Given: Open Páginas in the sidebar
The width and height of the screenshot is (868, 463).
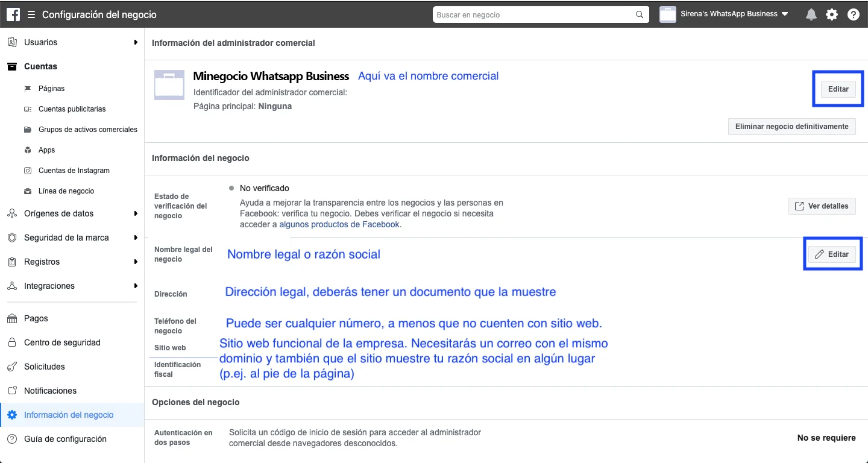Looking at the screenshot, I should pyautogui.click(x=51, y=89).
